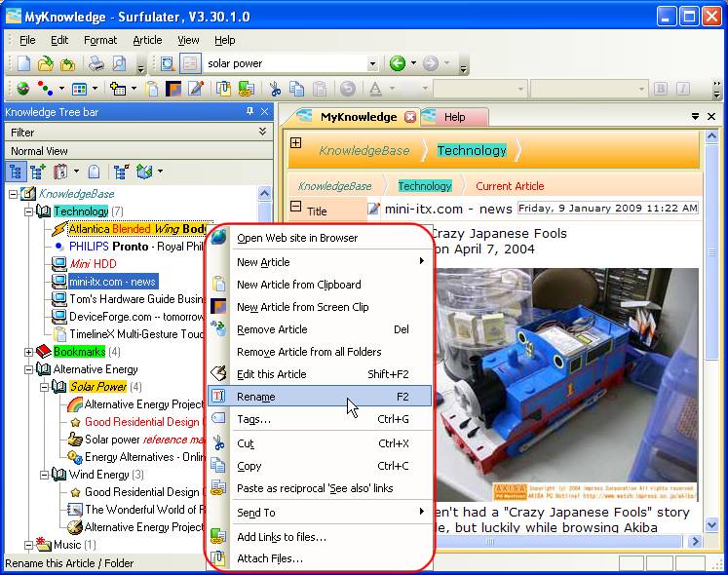Image resolution: width=728 pixels, height=575 pixels.
Task: Collapse the Technology folder node
Action: [x=29, y=211]
